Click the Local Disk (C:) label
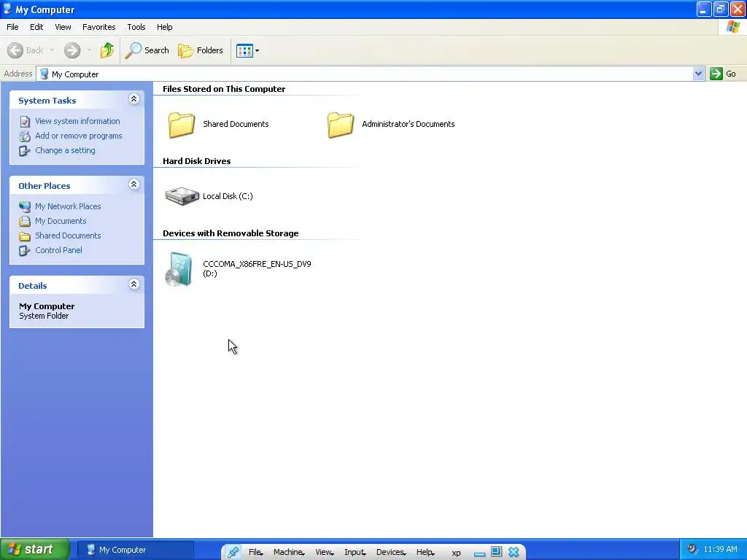The image size is (747, 560). [x=228, y=196]
